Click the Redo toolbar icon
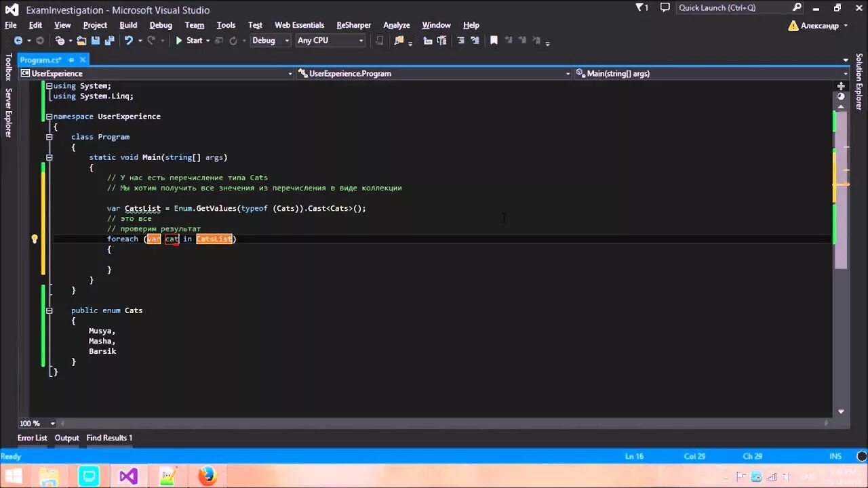The width and height of the screenshot is (868, 488). 151,41
